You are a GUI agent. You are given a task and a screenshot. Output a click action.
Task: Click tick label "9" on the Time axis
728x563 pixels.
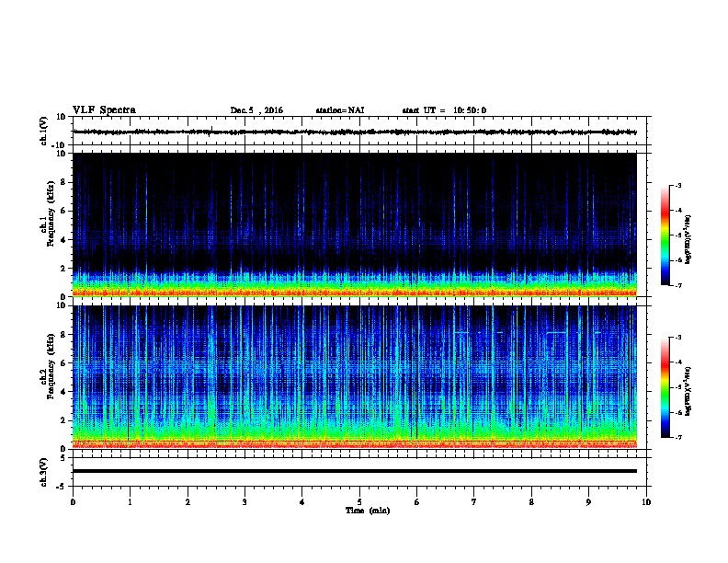point(588,502)
